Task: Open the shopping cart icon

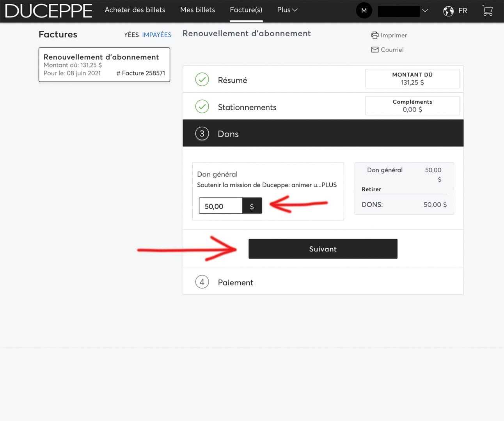Action: [487, 11]
